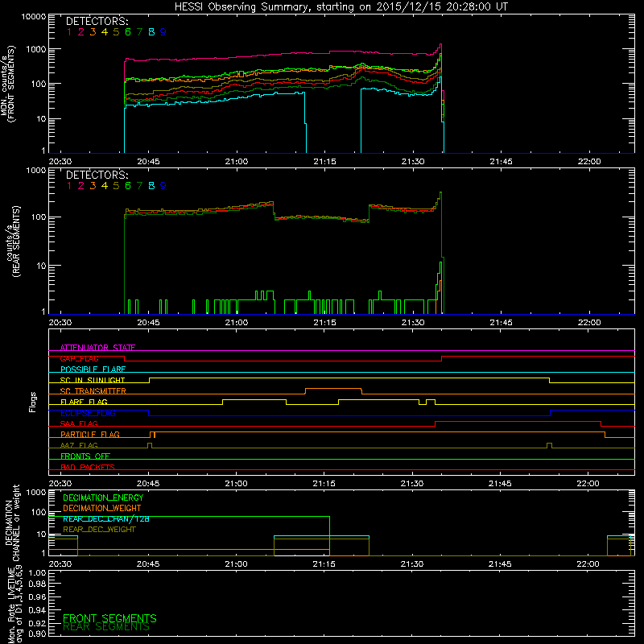Select dark green detector 7 in rear segments legend
The image size is (644, 644).
point(139,186)
